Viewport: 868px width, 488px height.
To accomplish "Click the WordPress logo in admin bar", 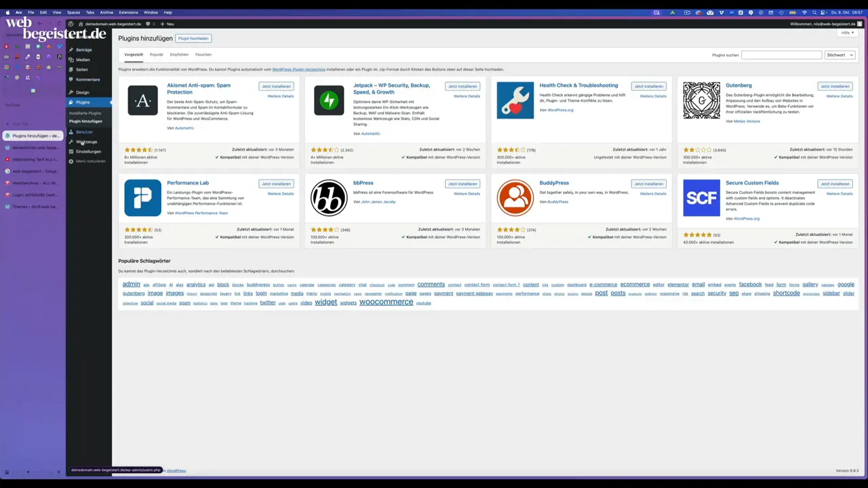I will (71, 24).
